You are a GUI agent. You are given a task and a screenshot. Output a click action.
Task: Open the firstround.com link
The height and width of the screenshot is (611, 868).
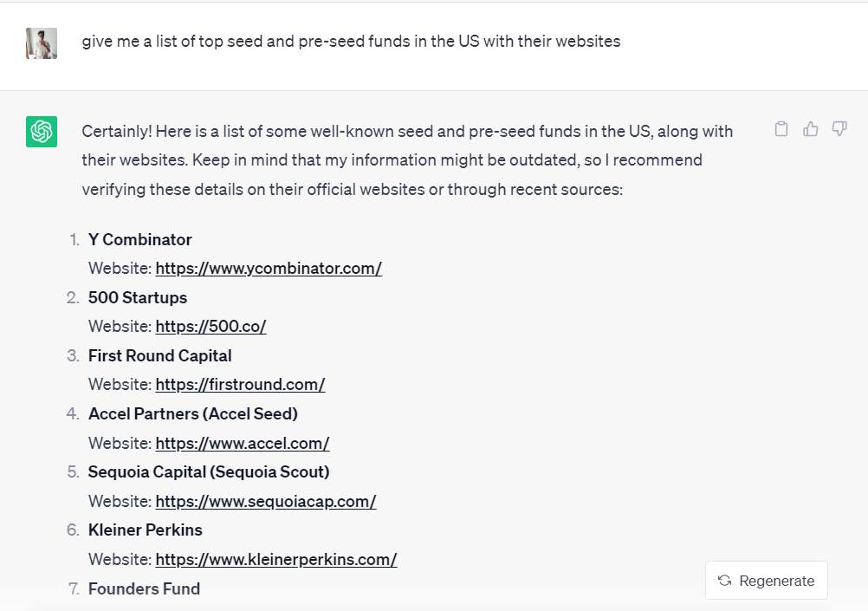pos(240,385)
